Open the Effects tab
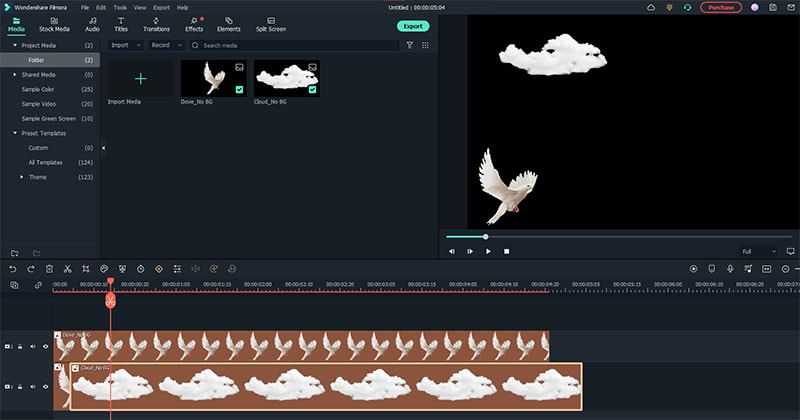 (194, 25)
